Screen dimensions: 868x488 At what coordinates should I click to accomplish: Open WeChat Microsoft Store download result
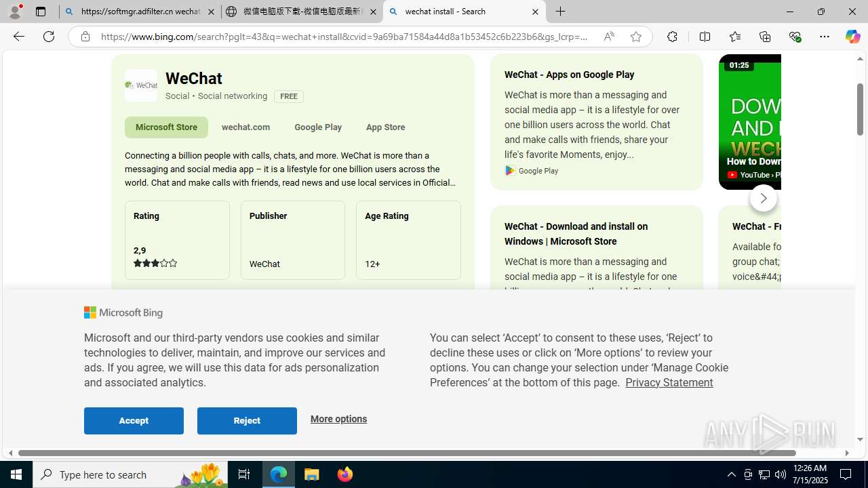pyautogui.click(x=576, y=234)
